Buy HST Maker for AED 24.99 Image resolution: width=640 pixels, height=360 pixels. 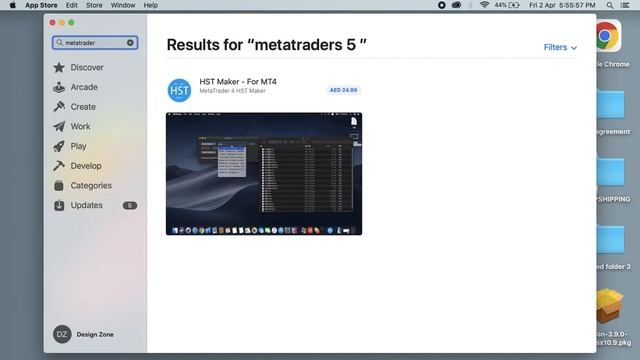pos(343,90)
